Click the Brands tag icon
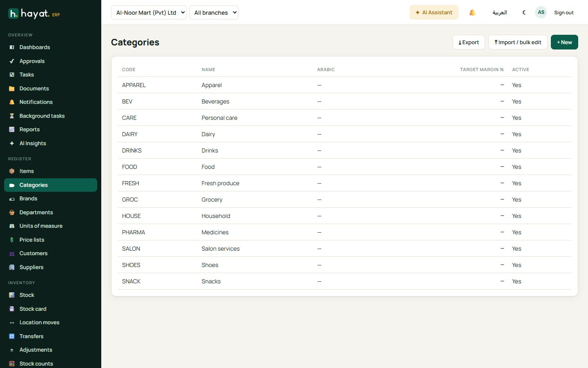This screenshot has width=588, height=368. pos(12,199)
